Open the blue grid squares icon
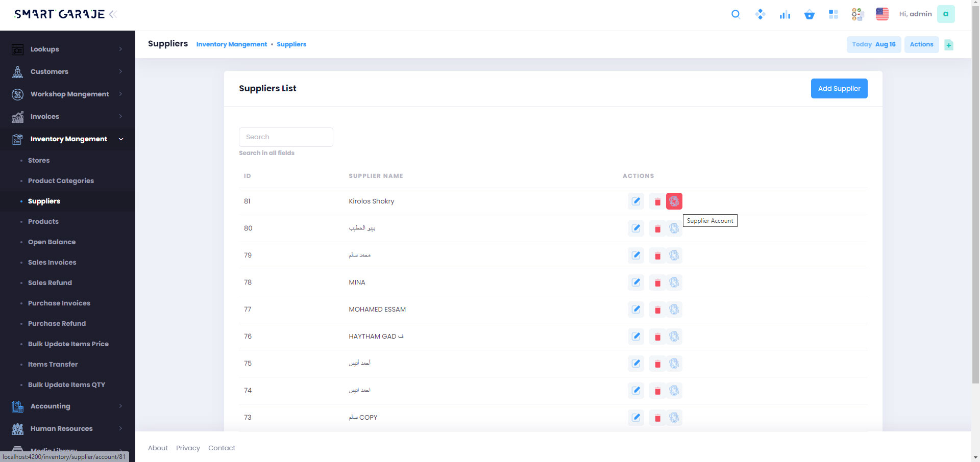Viewport: 980px width, 462px height. (834, 14)
